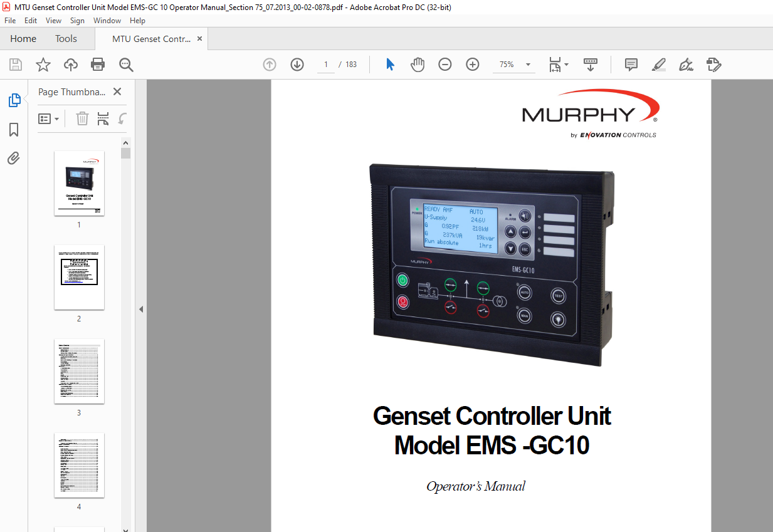
Task: Switch to the Home tab
Action: coord(23,39)
